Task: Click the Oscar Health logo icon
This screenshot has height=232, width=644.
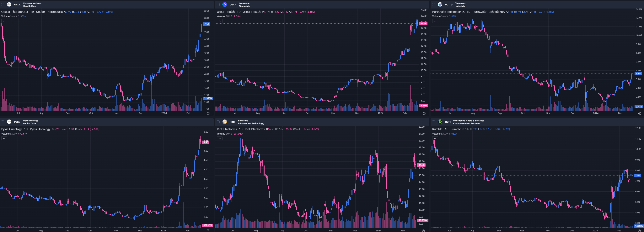Action: tap(224, 4)
